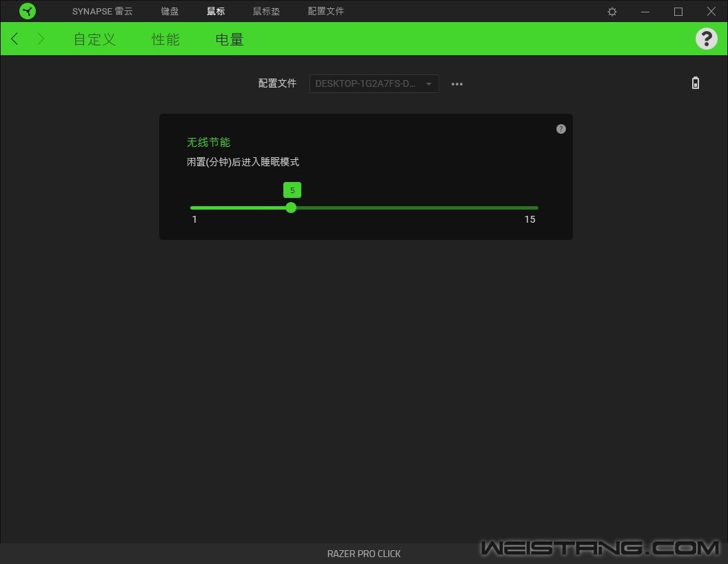Click the RAZER PRO CLICK device name
Screen dimensions: 728x564
(x=364, y=554)
